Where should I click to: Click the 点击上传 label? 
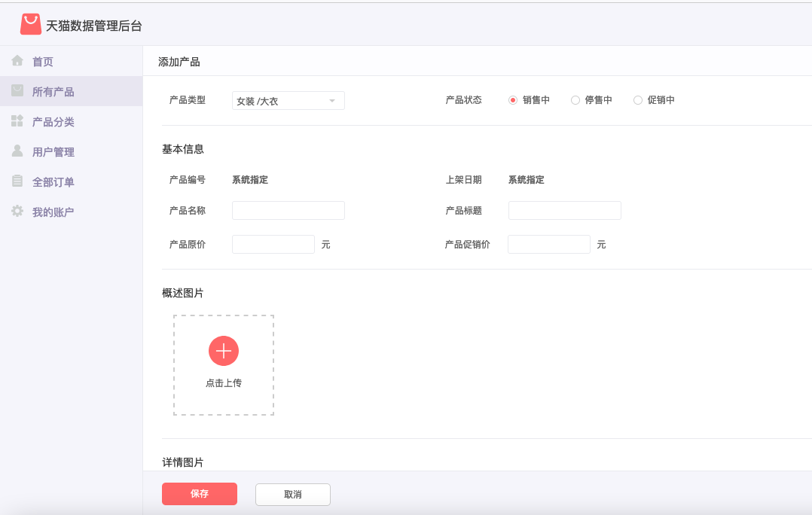(224, 383)
